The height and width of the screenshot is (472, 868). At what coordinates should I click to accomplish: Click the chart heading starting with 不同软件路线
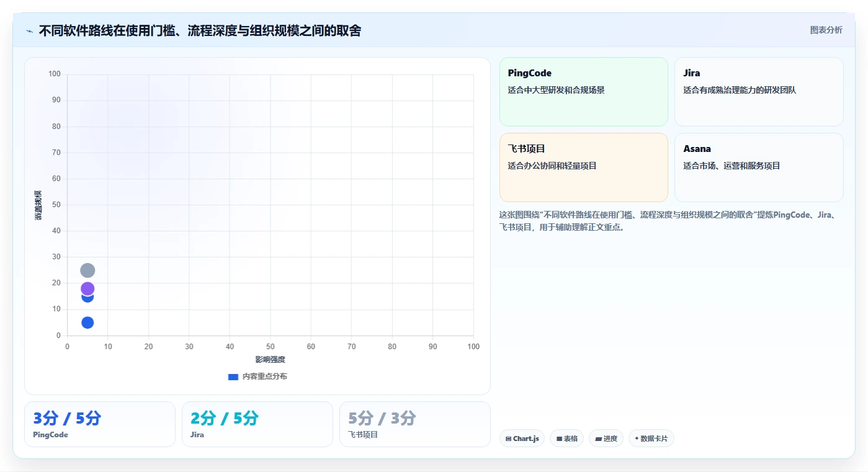tap(200, 30)
